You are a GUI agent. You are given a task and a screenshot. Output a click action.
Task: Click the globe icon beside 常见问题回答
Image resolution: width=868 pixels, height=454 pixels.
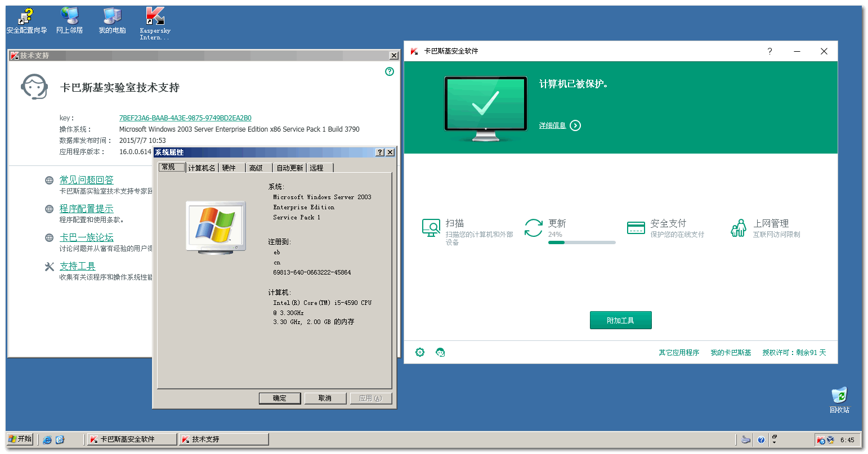[50, 181]
